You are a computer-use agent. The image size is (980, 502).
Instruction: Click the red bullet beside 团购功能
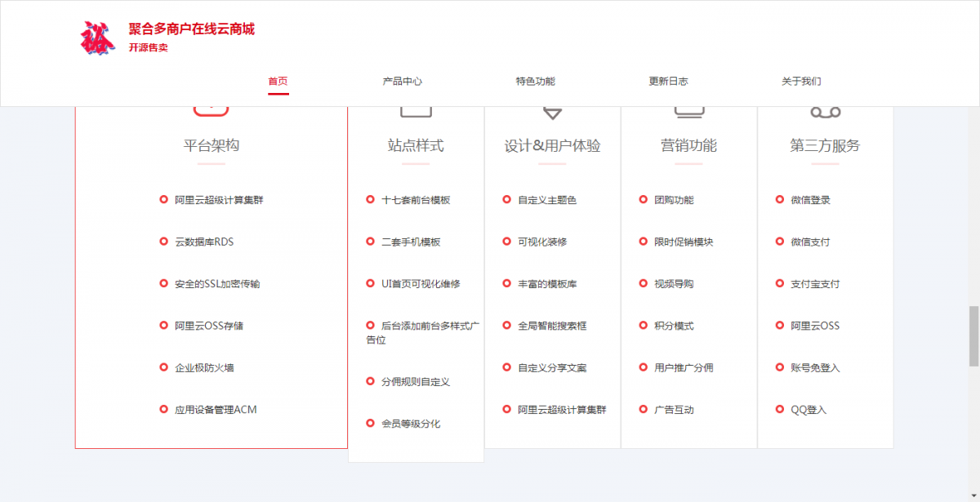click(643, 199)
